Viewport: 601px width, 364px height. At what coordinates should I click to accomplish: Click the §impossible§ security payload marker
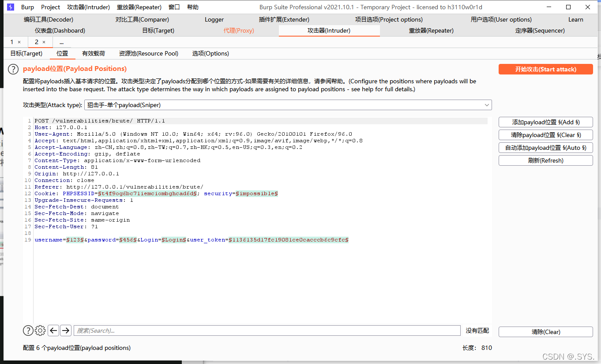point(257,193)
